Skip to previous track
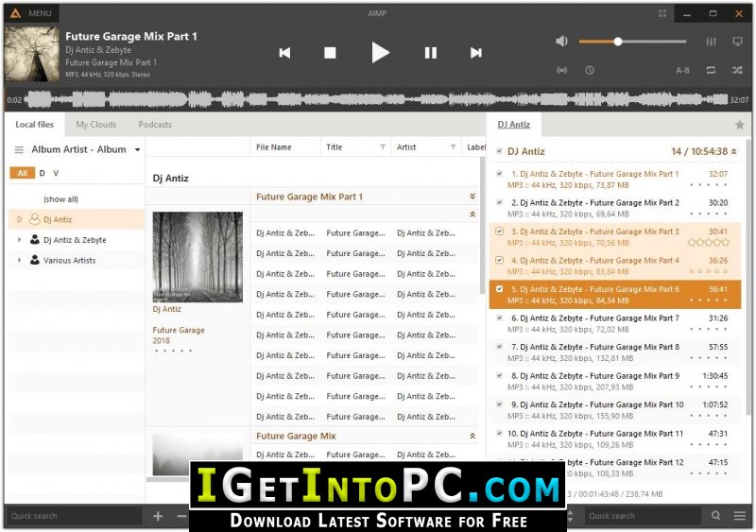 coord(284,53)
